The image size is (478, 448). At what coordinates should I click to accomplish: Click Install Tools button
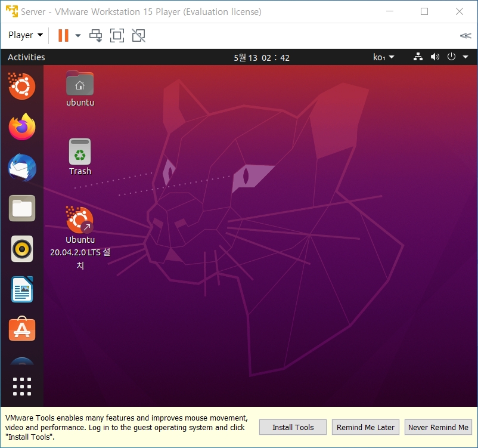[x=293, y=427]
